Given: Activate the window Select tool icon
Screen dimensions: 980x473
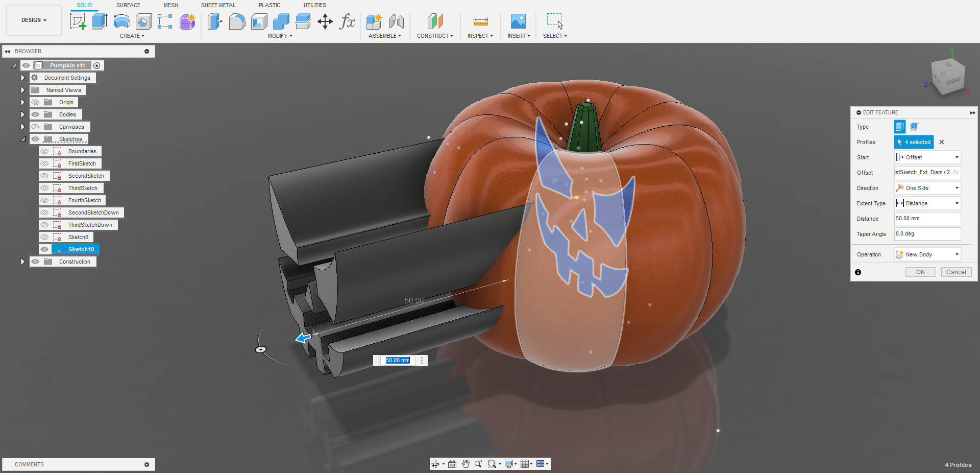Looking at the screenshot, I should 555,21.
